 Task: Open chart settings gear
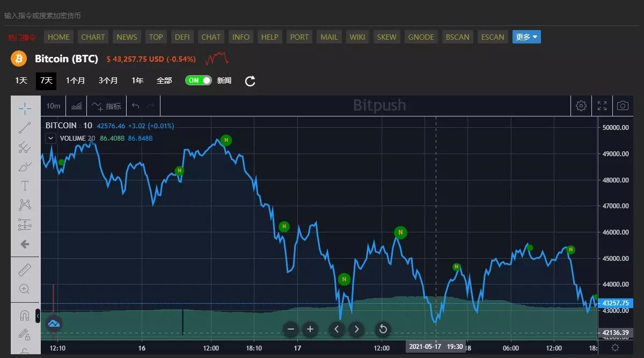(581, 106)
